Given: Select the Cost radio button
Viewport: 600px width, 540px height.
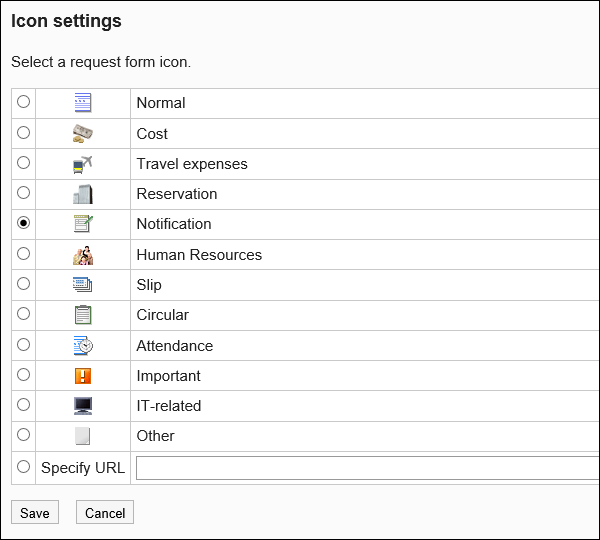Looking at the screenshot, I should click(23, 132).
